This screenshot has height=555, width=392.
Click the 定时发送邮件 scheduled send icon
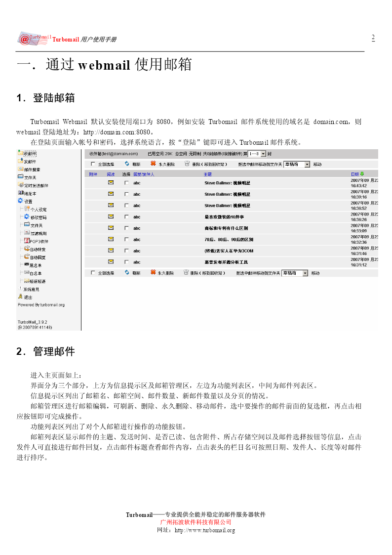21,185
